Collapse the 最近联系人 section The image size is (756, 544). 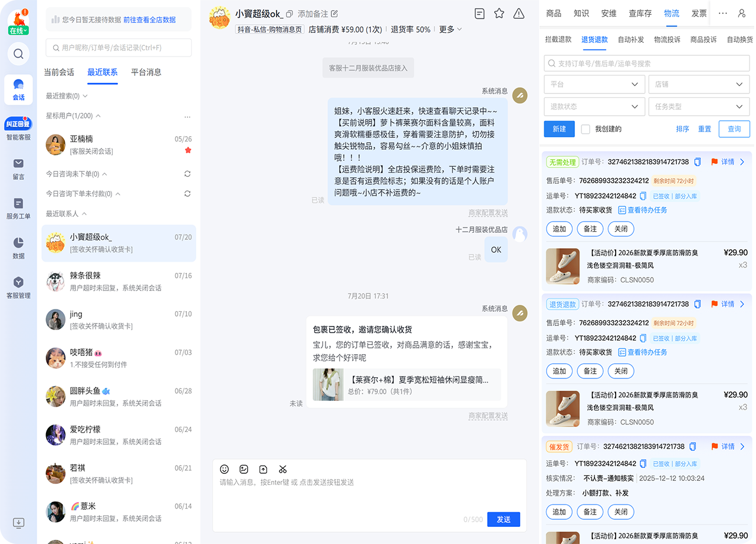(67, 213)
